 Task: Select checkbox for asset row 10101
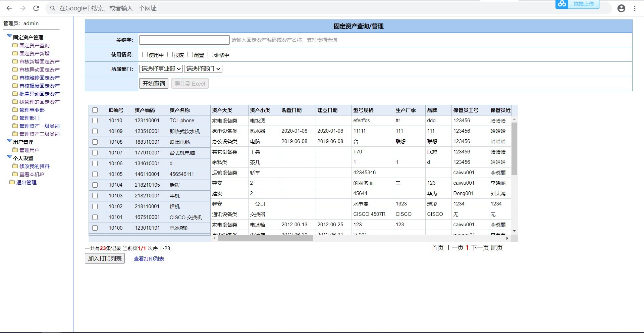[x=95, y=217]
